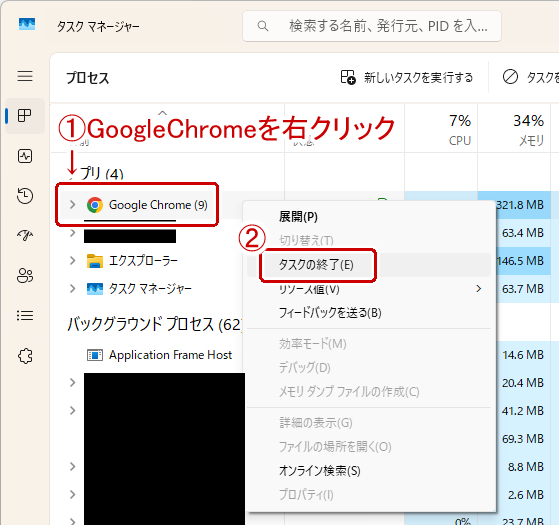Click the 146.5 MB memory value
The image size is (559, 525).
pyautogui.click(x=520, y=261)
